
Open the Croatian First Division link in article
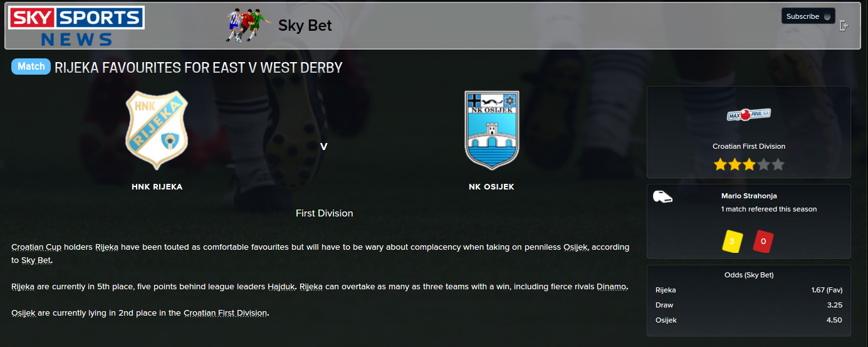[225, 313]
